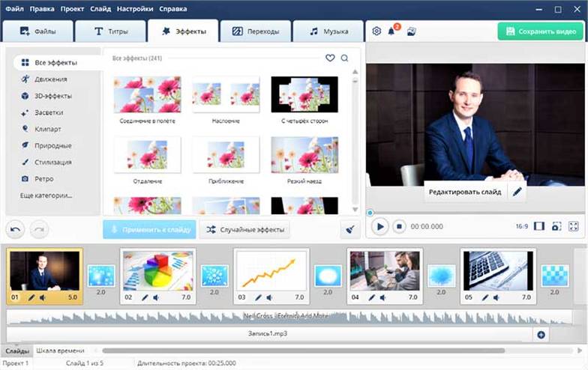This screenshot has height=370, width=588.
Task: Click the image gallery icon beside the bell
Action: coord(411,31)
